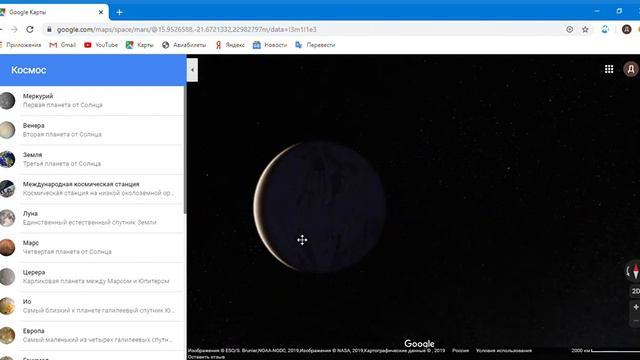Click the browser extension icon beside the star
640x360 pixels.
click(x=605, y=29)
